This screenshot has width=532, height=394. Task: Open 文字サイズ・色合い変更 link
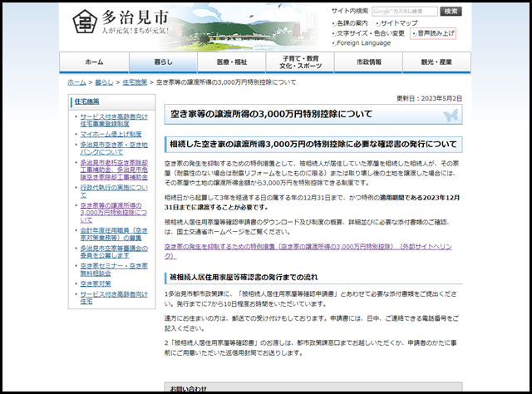[x=370, y=33]
